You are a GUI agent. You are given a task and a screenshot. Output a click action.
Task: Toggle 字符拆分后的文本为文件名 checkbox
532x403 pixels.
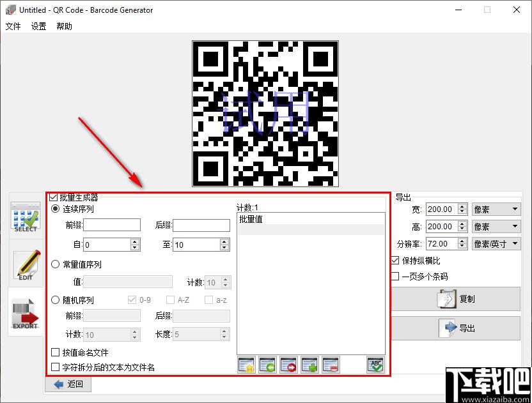pyautogui.click(x=55, y=367)
